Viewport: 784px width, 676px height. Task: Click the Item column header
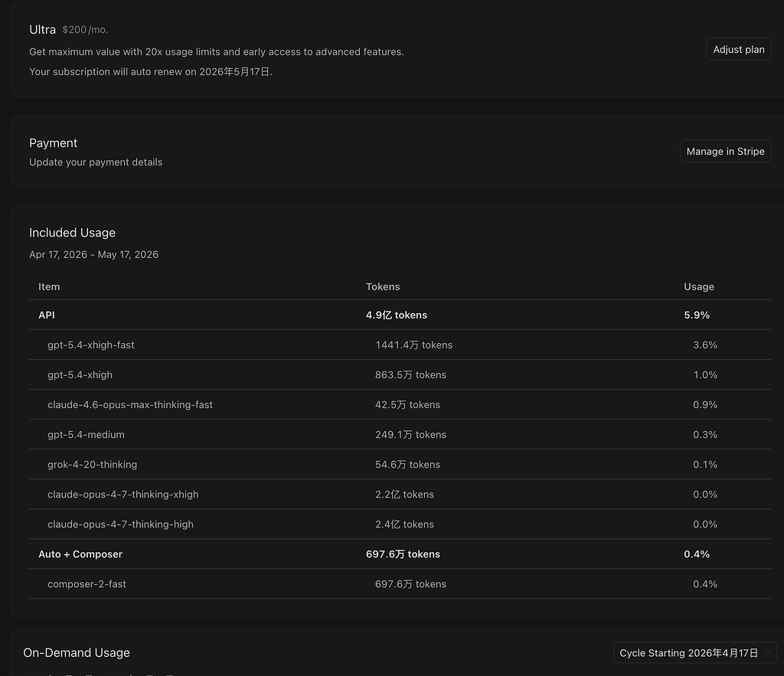pyautogui.click(x=49, y=286)
